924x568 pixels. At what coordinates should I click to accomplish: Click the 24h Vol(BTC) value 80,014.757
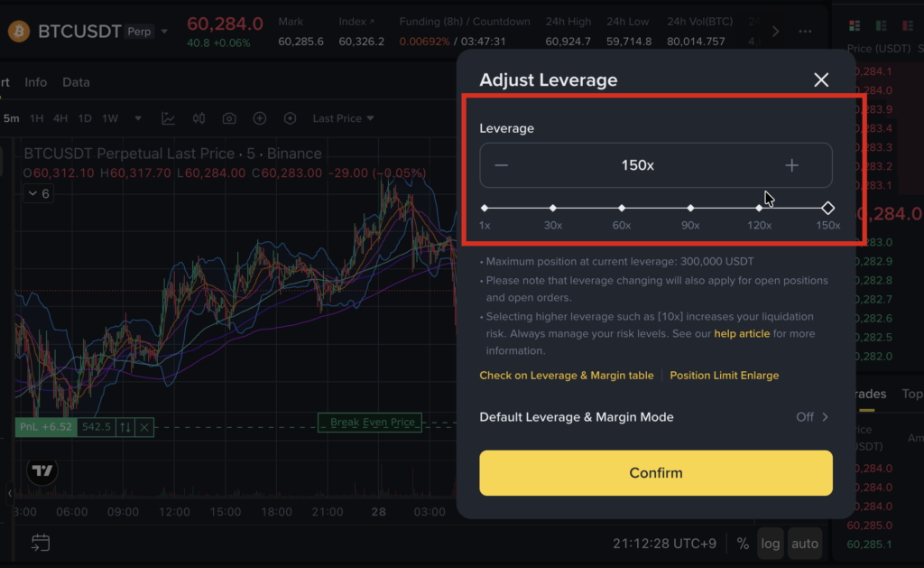(696, 42)
